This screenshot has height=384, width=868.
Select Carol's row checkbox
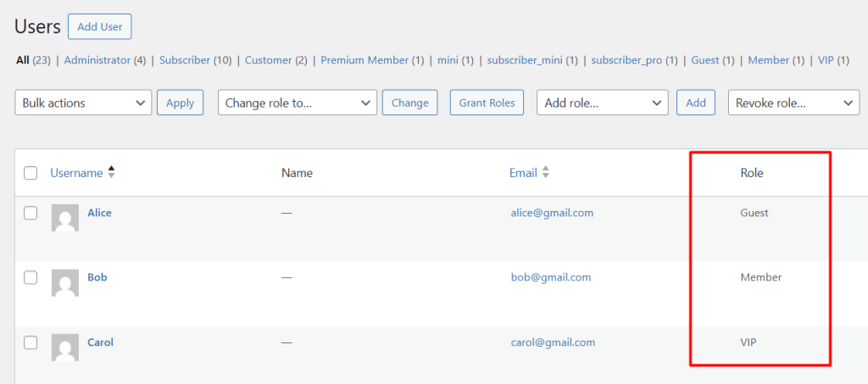tap(31, 342)
